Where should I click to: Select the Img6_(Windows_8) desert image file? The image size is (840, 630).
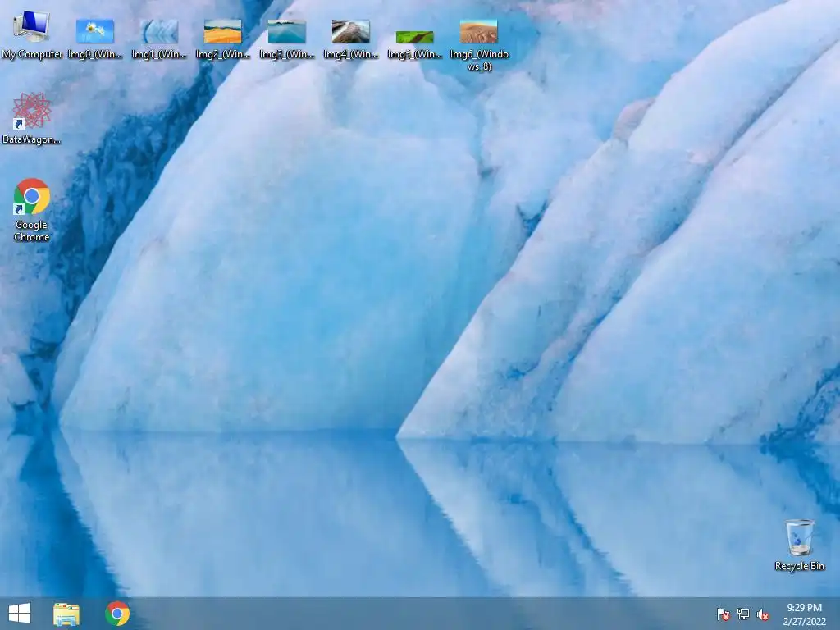coord(479,45)
